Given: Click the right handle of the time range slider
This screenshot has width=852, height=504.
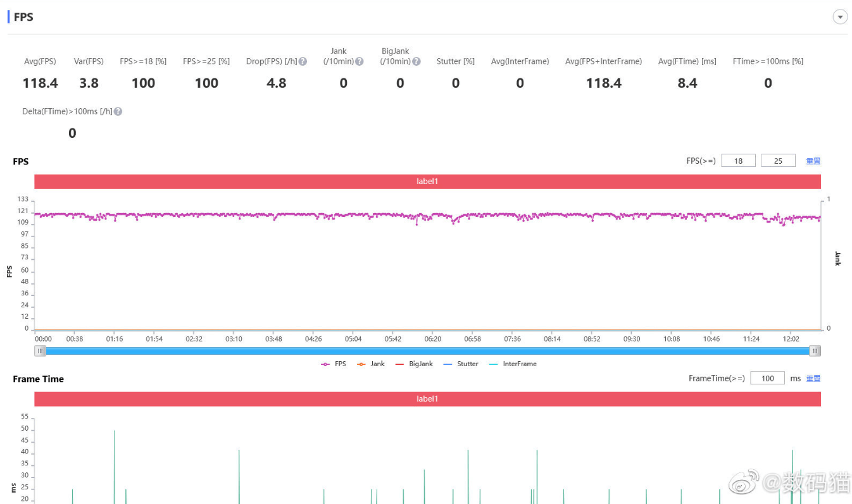Looking at the screenshot, I should (x=815, y=350).
